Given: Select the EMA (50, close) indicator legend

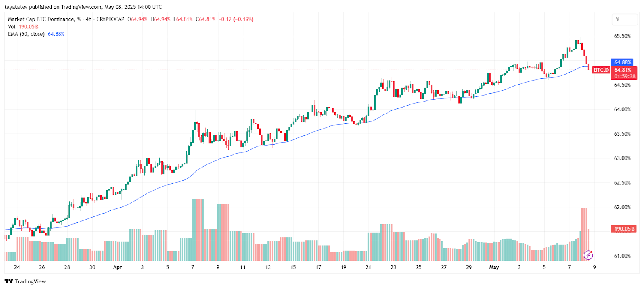Looking at the screenshot, I should (x=26, y=34).
